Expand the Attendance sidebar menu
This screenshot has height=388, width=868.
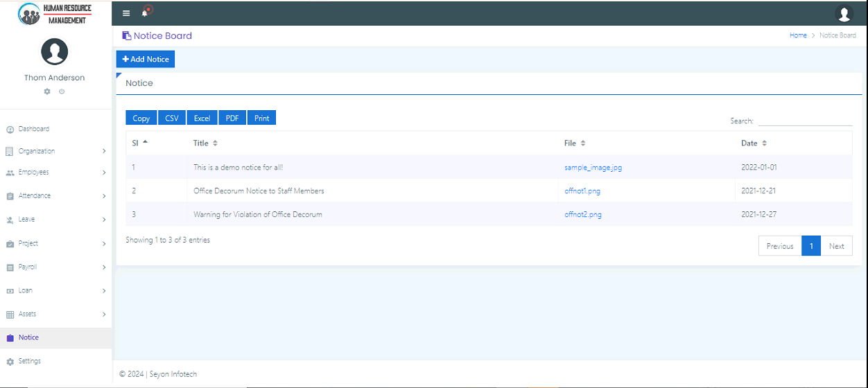(x=55, y=196)
